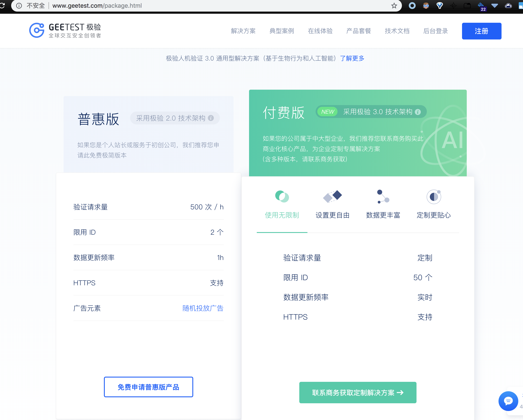Click the browser reload icon
Image resolution: width=523 pixels, height=420 pixels.
pyautogui.click(x=2, y=6)
